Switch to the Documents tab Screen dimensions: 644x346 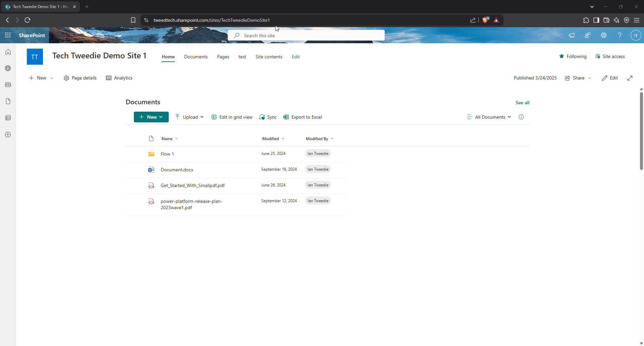(196, 57)
